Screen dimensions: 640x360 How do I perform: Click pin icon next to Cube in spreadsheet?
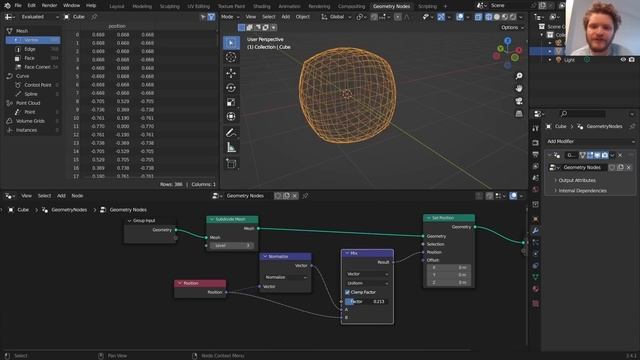pyautogui.click(x=94, y=17)
